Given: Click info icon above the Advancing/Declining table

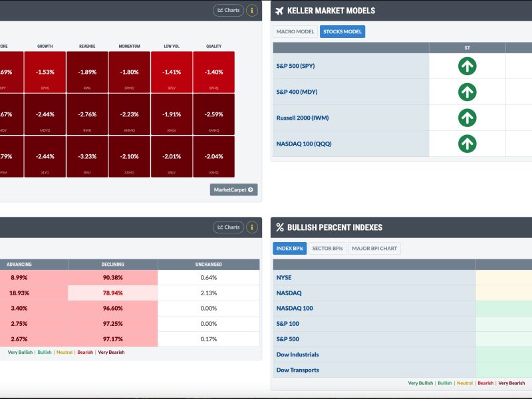Looking at the screenshot, I should (x=252, y=227).
